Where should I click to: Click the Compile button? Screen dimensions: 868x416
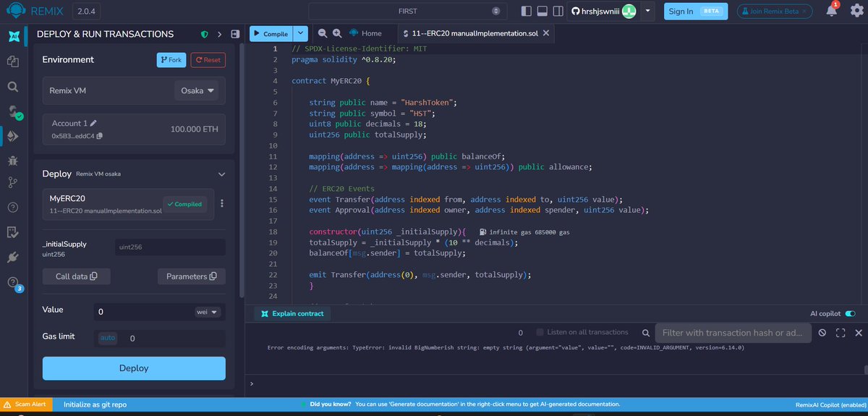271,33
